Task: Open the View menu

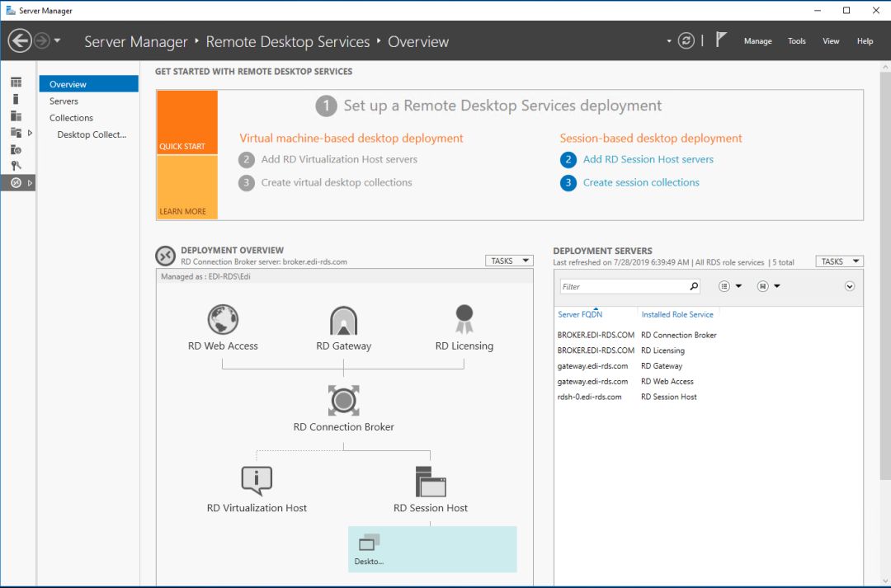Action: coord(831,41)
